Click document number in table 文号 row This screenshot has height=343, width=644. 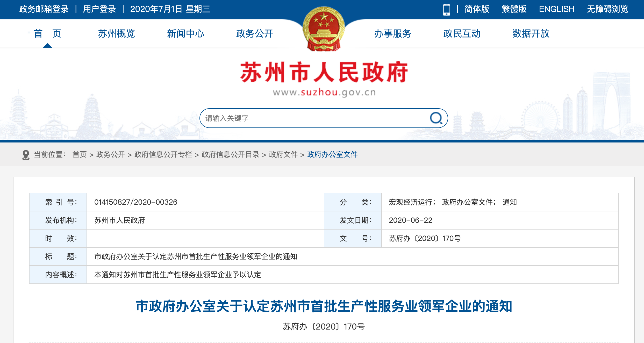click(x=425, y=238)
